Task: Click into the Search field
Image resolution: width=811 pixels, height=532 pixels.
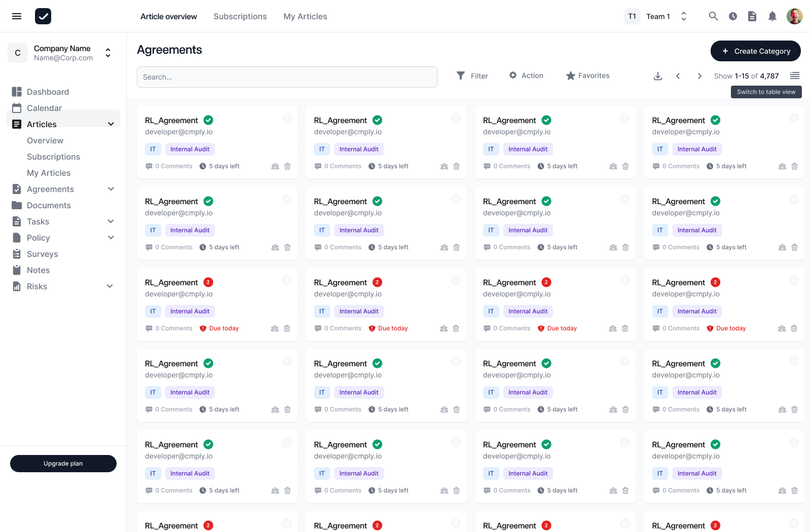Action: [x=287, y=77]
